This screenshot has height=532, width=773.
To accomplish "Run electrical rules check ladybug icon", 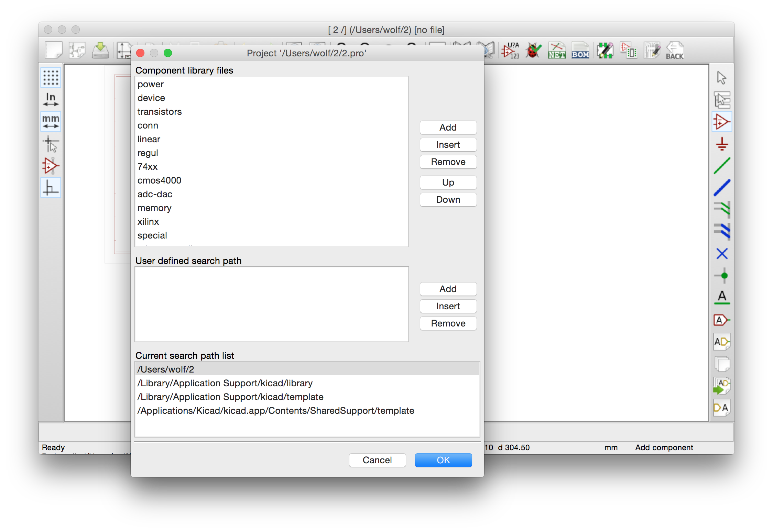I will [x=533, y=51].
